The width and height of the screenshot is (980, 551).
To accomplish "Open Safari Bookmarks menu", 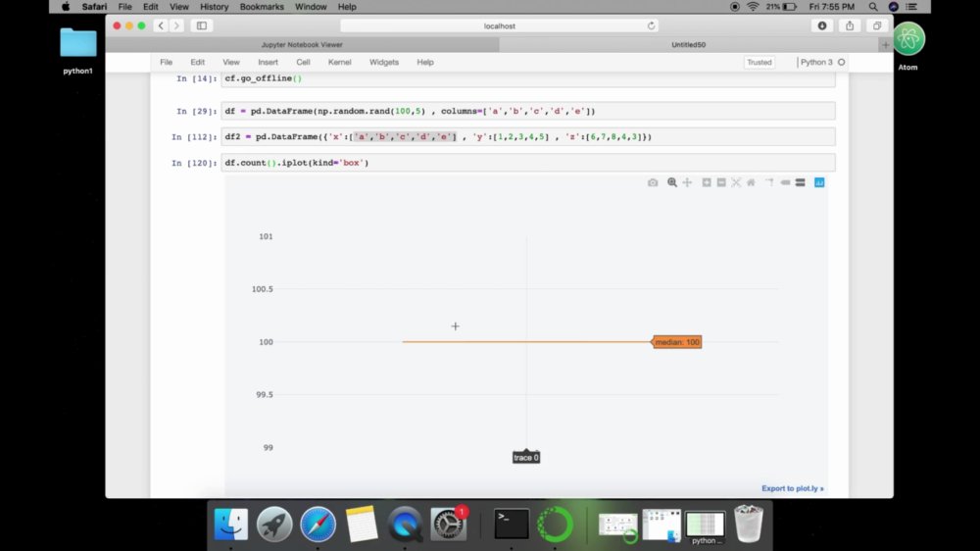I will (x=262, y=7).
